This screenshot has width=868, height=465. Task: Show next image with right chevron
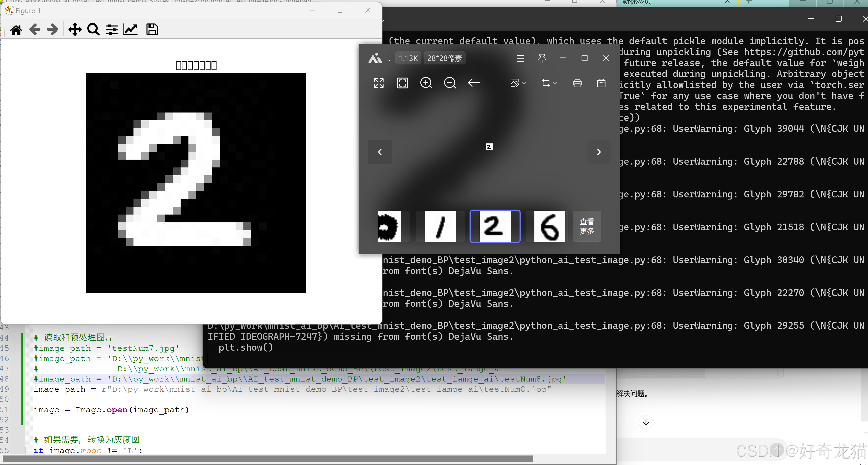pyautogui.click(x=599, y=152)
